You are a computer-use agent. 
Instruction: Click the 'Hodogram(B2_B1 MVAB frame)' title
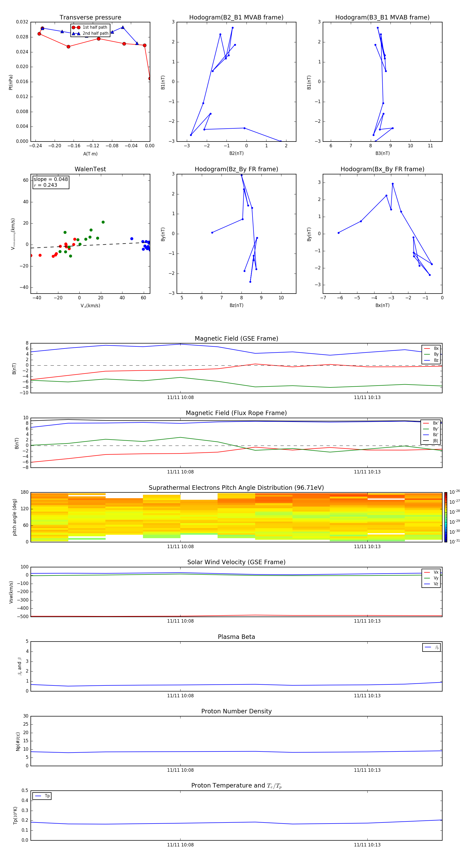(236, 18)
